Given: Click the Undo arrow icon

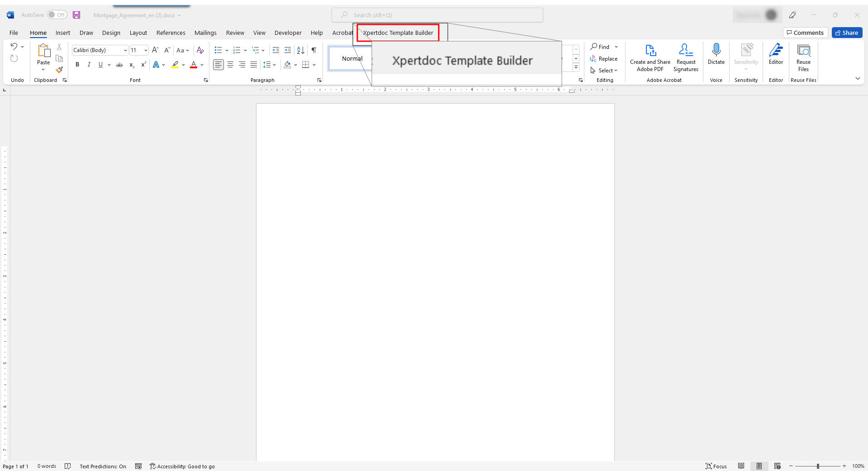Looking at the screenshot, I should (x=14, y=47).
